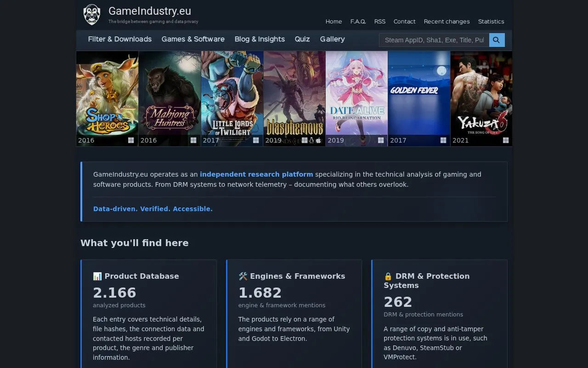Focus the Steam AppID search field

pos(434,40)
